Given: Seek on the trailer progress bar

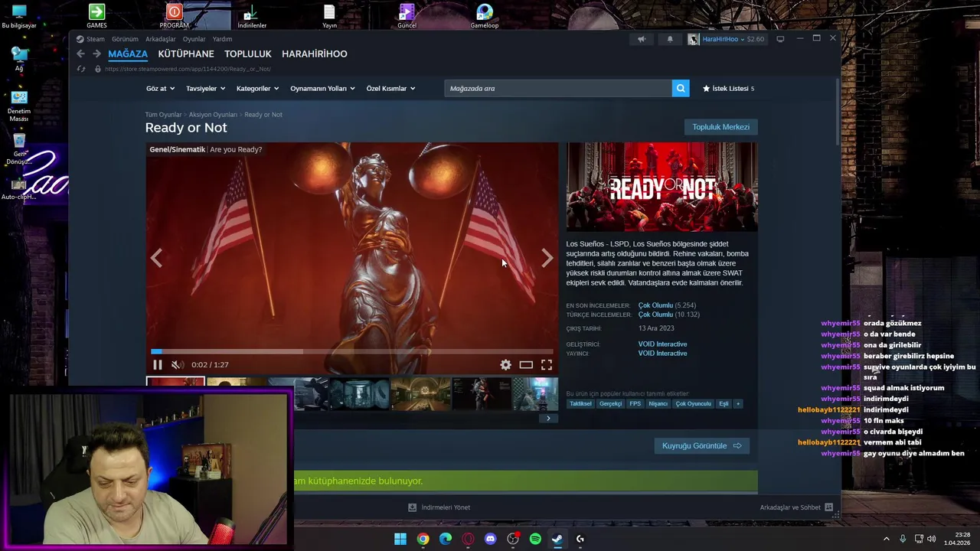Looking at the screenshot, I should point(352,352).
